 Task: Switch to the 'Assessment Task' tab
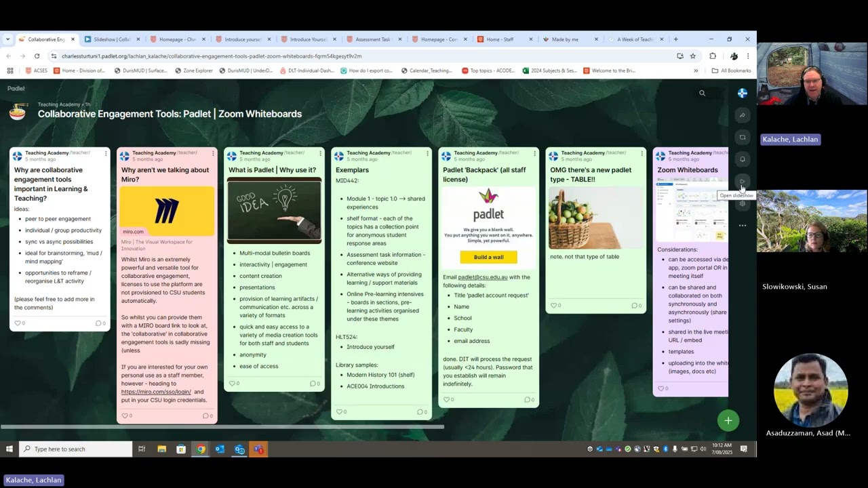(x=373, y=39)
